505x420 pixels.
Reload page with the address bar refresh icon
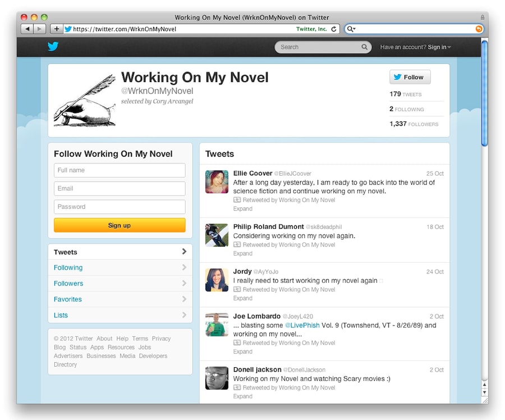(x=334, y=29)
